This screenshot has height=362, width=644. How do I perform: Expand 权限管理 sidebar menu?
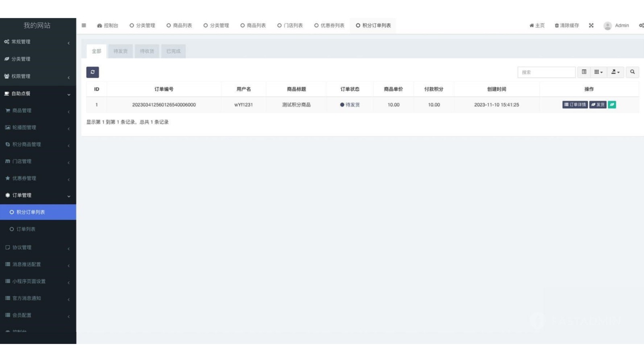[38, 76]
